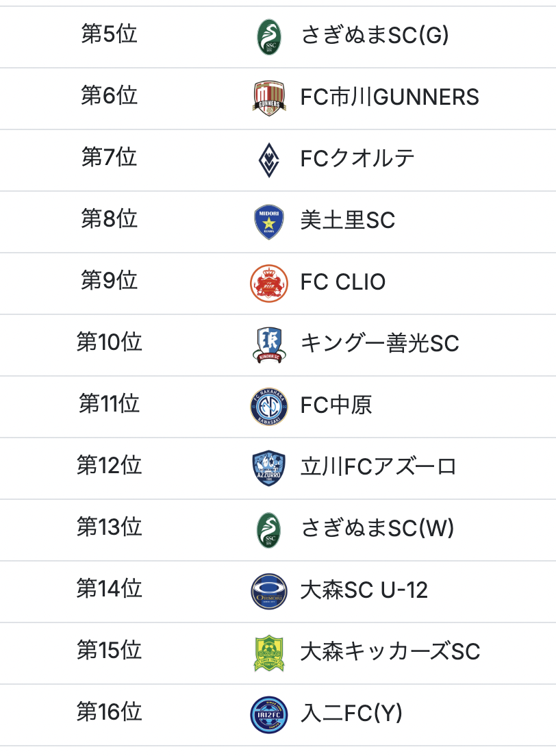Screen dimensions: 556x756
Task: Open the FC市川GUNNERS team name link
Action: click(390, 97)
